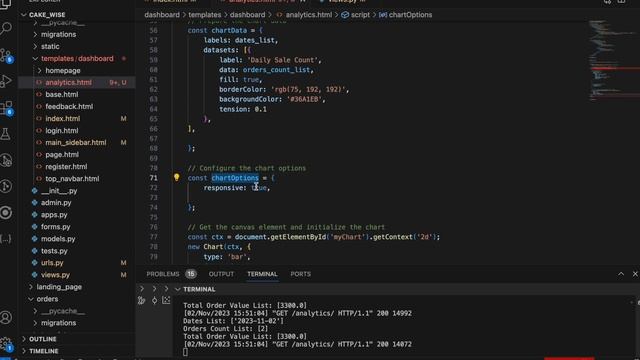This screenshot has height=360, width=640.
Task: Open register.html in the explorer
Action: pyautogui.click(x=66, y=167)
